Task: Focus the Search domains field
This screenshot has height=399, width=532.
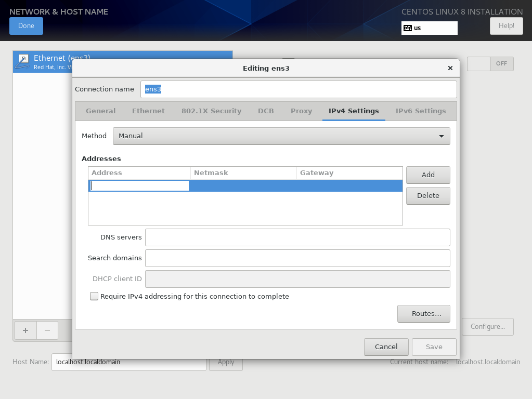Action: [x=297, y=258]
